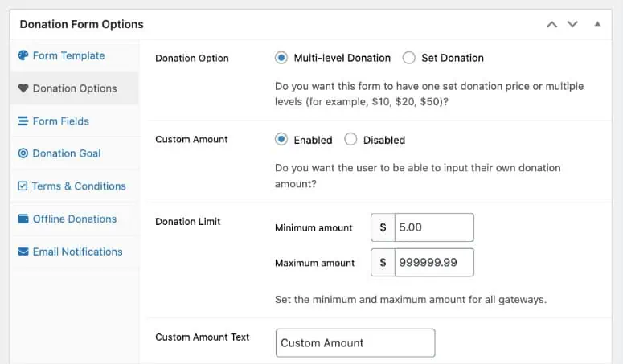
Task: Click the dollar sign beside Minimum amount
Action: [x=383, y=227]
